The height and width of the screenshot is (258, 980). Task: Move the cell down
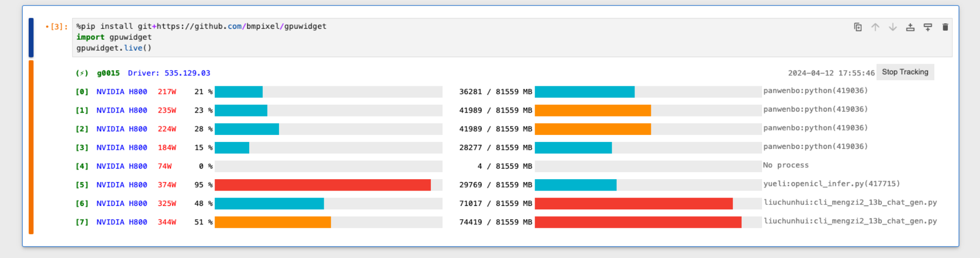click(x=893, y=27)
